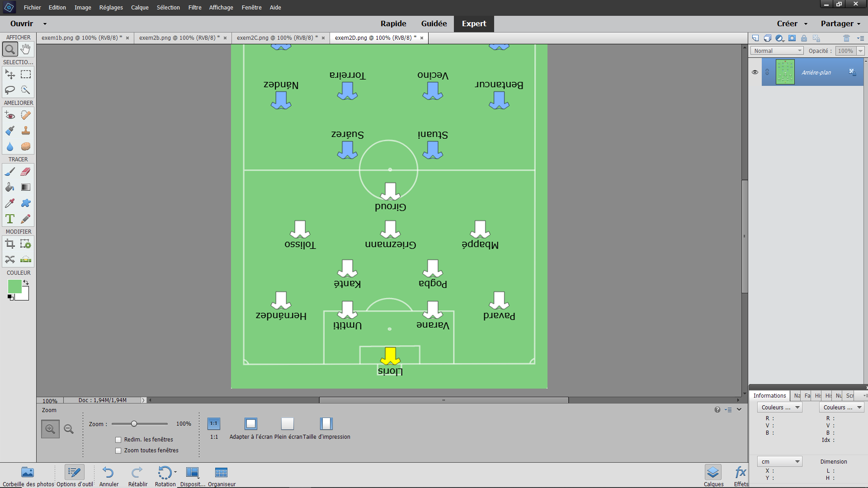Screen dimensions: 868x488
Task: Open the first Couleurs dropdown in Informations
Action: [x=780, y=407]
